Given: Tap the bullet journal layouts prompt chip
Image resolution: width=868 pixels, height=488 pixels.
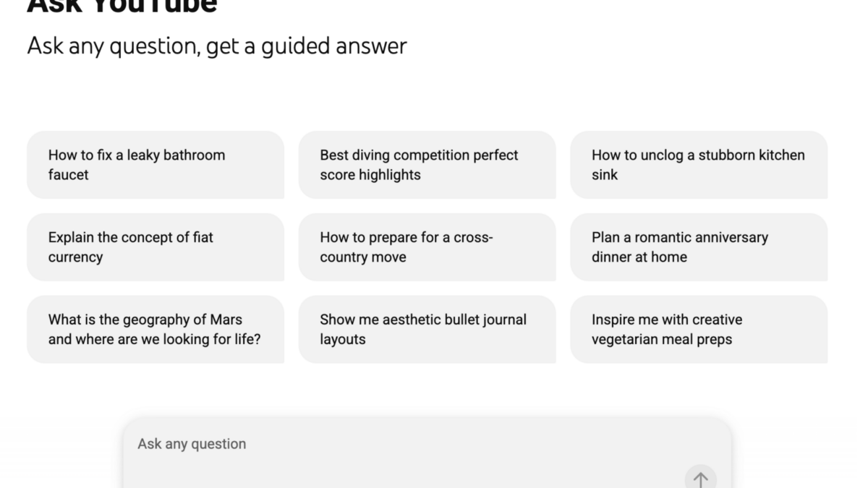Looking at the screenshot, I should [x=427, y=330].
